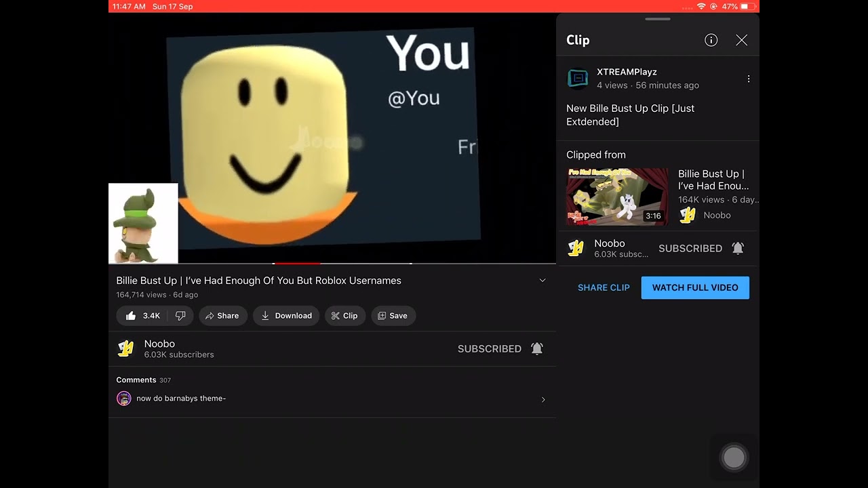868x488 pixels.
Task: Toggle SUBSCRIBED button under the video
Action: (x=489, y=348)
